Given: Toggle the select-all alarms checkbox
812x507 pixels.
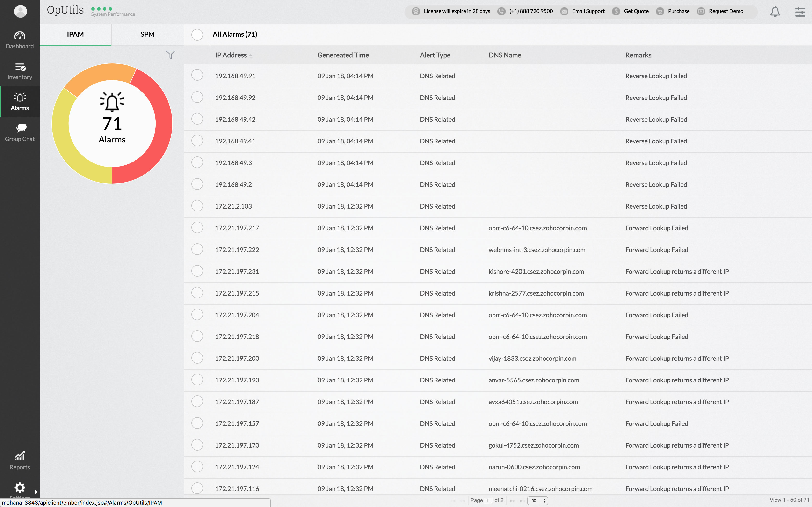Looking at the screenshot, I should 197,35.
